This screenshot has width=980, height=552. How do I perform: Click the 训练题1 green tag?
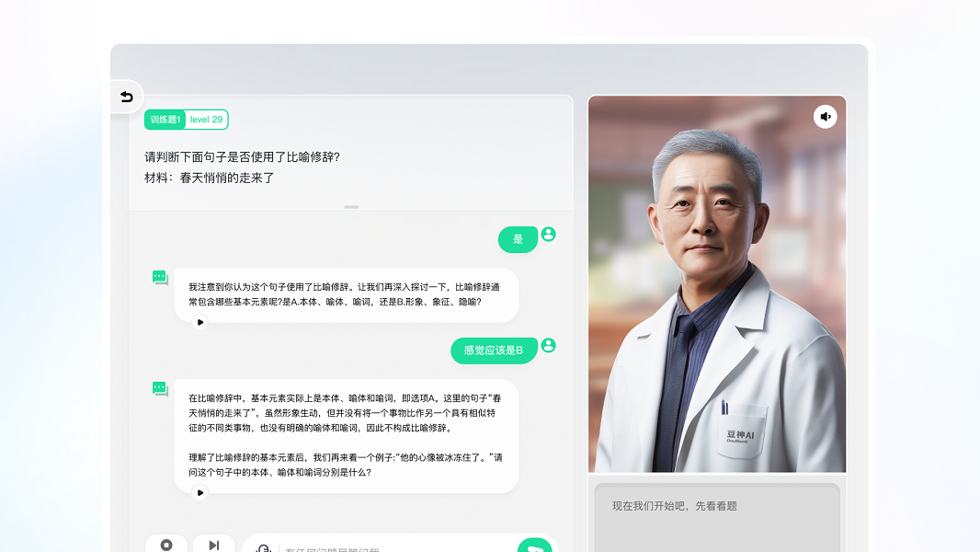coord(165,120)
